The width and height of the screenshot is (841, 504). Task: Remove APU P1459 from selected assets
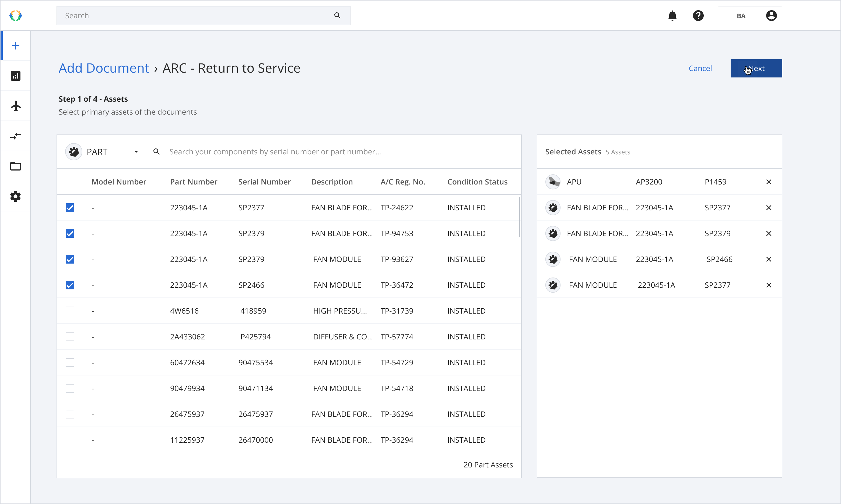pyautogui.click(x=768, y=182)
